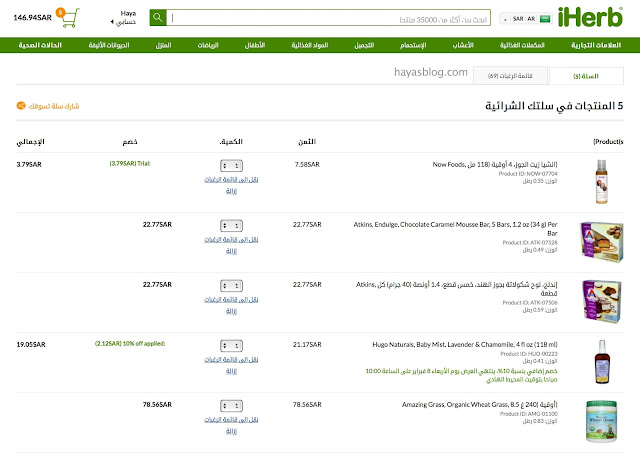Image resolution: width=640 pixels, height=453 pixels.
Task: Remove Chocolate Caramel Mousse Bar from cart
Action: [x=231, y=251]
